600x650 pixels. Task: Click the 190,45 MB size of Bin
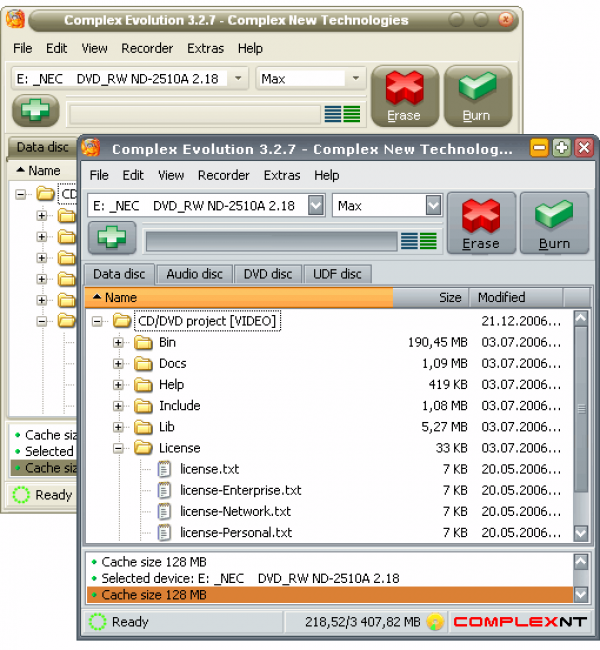pyautogui.click(x=437, y=342)
